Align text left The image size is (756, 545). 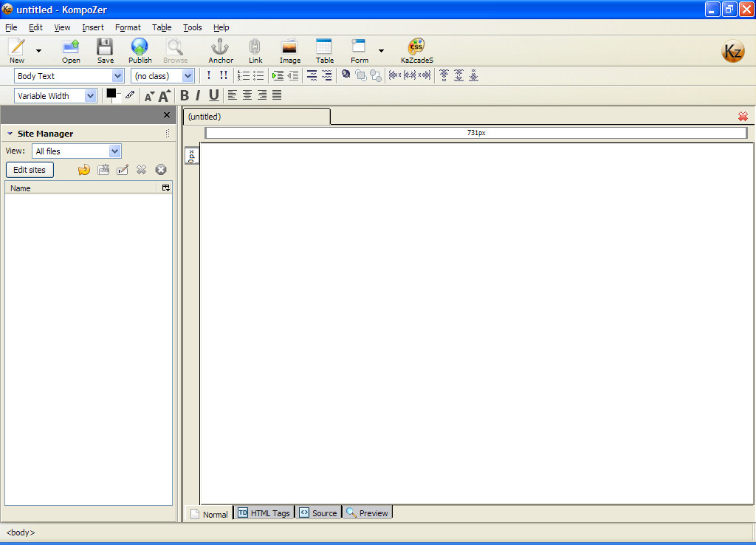click(x=233, y=95)
